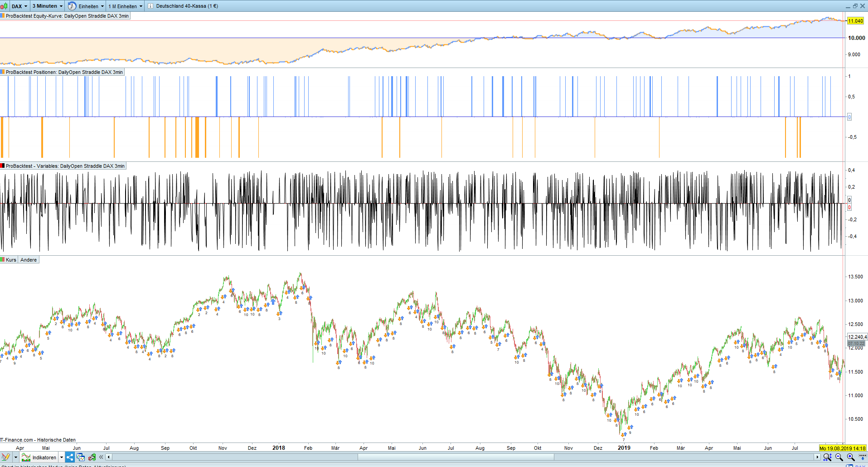This screenshot has height=467, width=868.
Task: Click the 2019 year marker on time axis
Action: [x=624, y=448]
